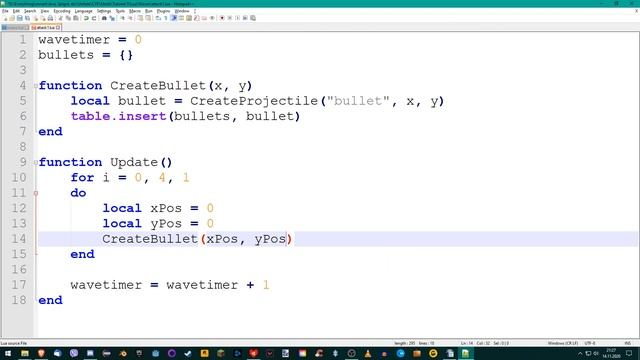This screenshot has height=360, width=640.
Task: Open the Macro menu
Action: [135, 11]
